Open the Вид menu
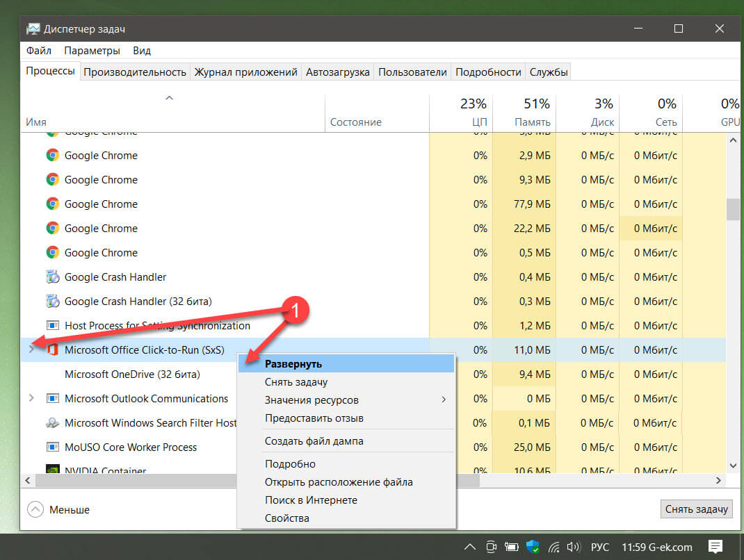The image size is (744, 560). click(141, 50)
